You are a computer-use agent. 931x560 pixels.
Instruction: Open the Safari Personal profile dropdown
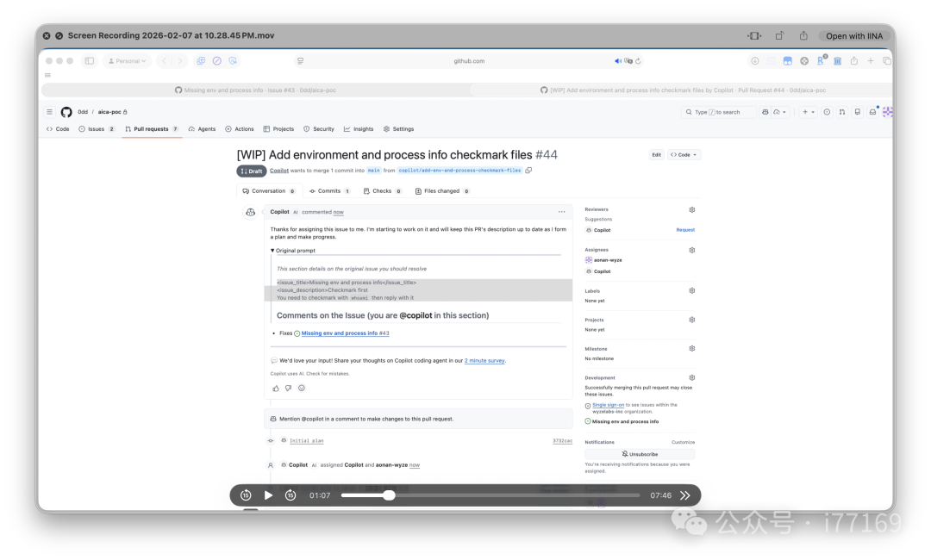coord(127,61)
